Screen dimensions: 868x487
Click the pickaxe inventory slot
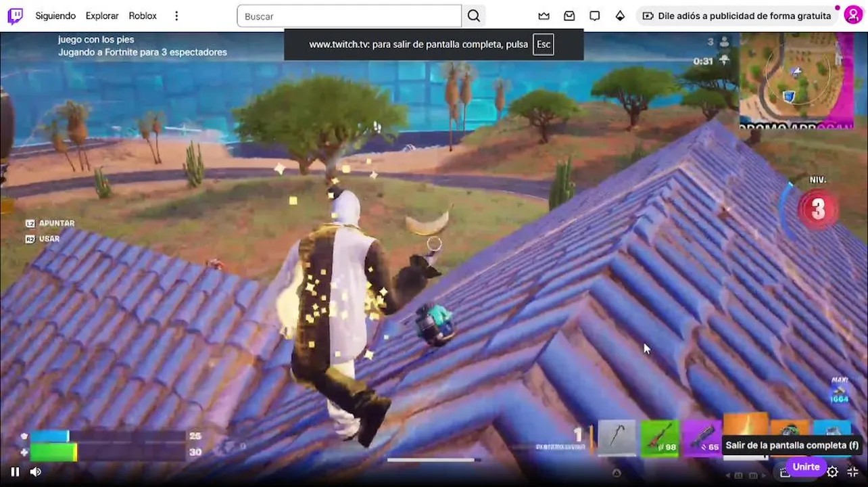[x=617, y=438]
